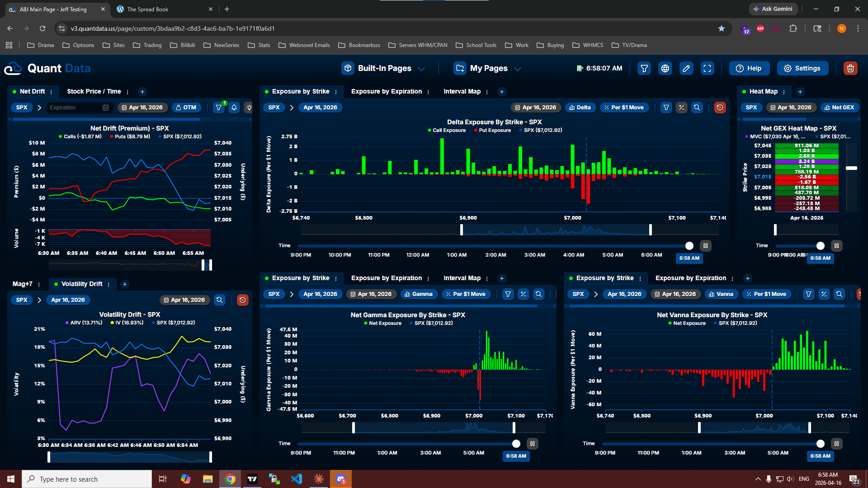Click magnifier zoom icon in Volatility Drift panel

pyautogui.click(x=220, y=300)
